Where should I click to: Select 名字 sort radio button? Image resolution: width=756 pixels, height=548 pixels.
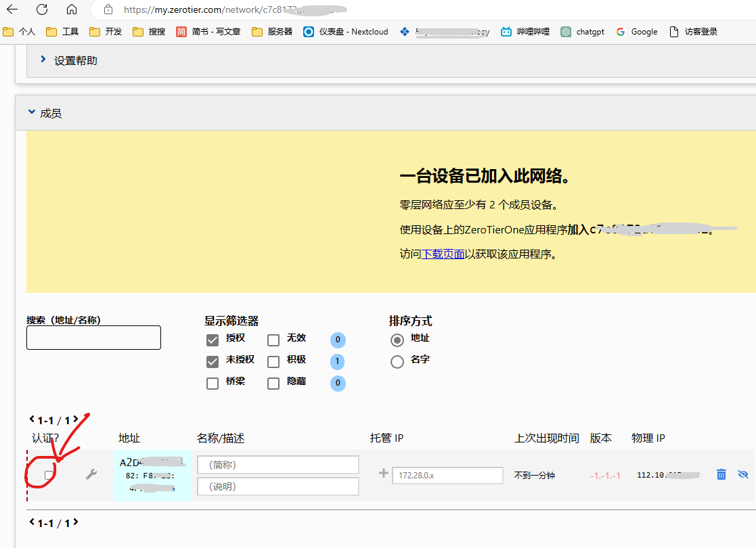397,362
